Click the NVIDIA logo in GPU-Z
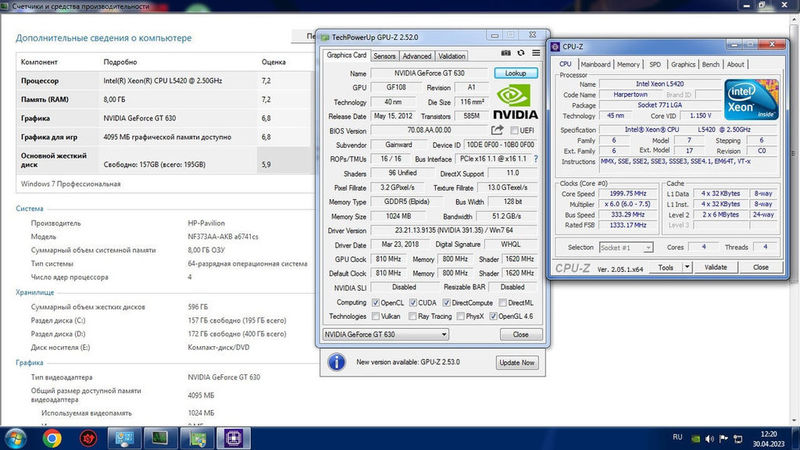 (x=515, y=102)
